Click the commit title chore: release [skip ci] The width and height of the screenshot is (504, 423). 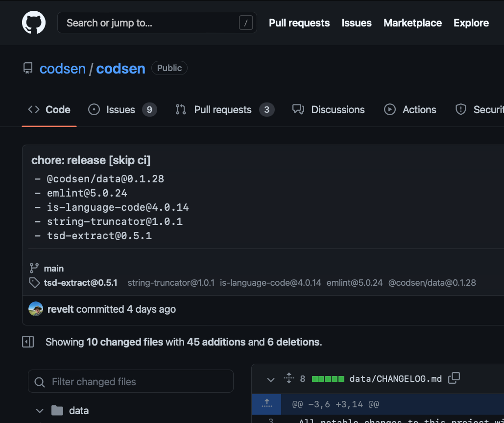tap(91, 160)
